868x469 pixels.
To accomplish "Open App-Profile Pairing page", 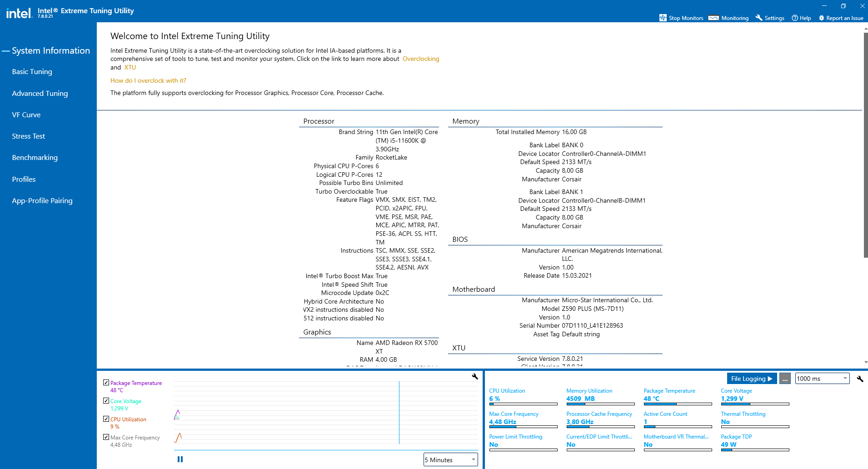I will (x=42, y=201).
